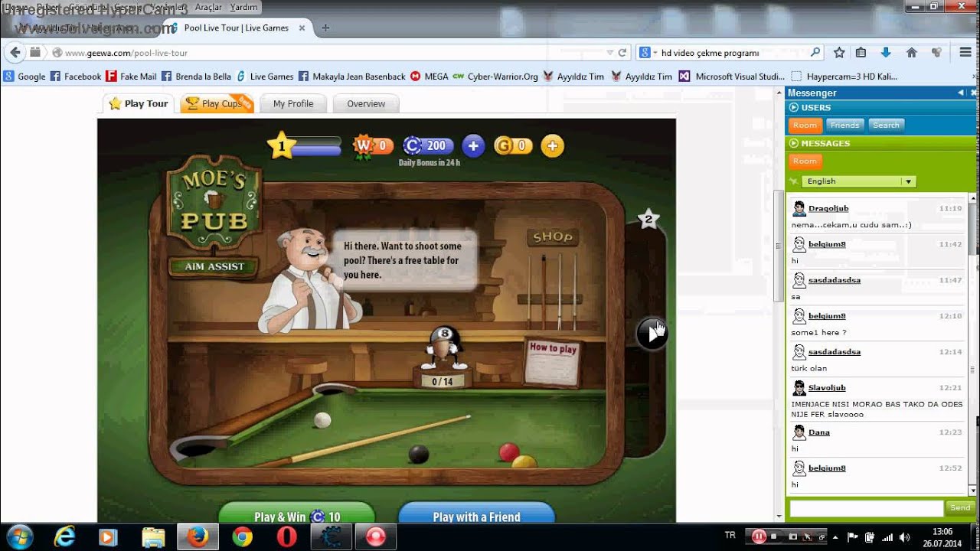980x551 pixels.
Task: Click the level XP progress bar
Action: point(316,145)
